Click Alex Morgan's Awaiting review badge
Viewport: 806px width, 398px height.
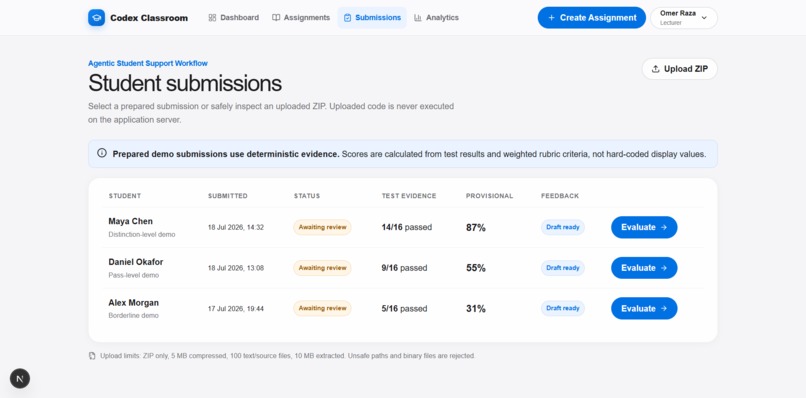pyautogui.click(x=322, y=309)
